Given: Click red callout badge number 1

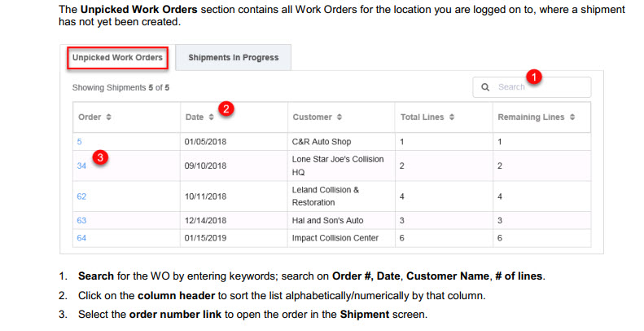Looking at the screenshot, I should [x=534, y=77].
